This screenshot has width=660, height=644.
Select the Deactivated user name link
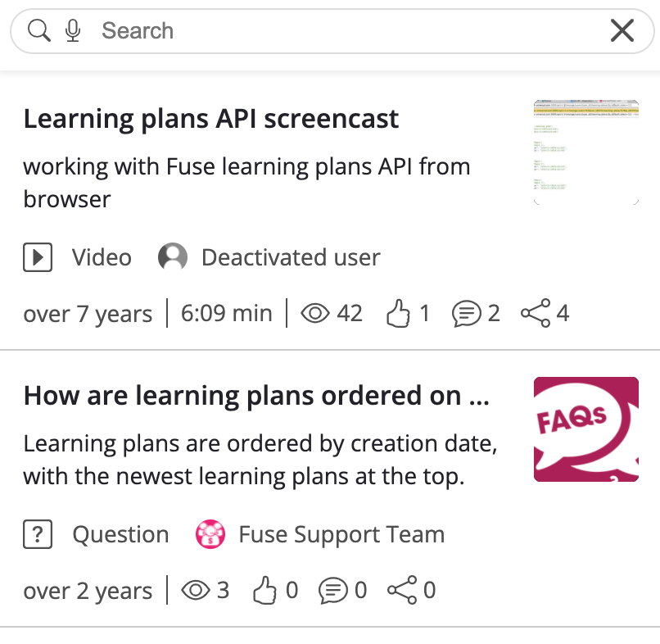click(291, 257)
